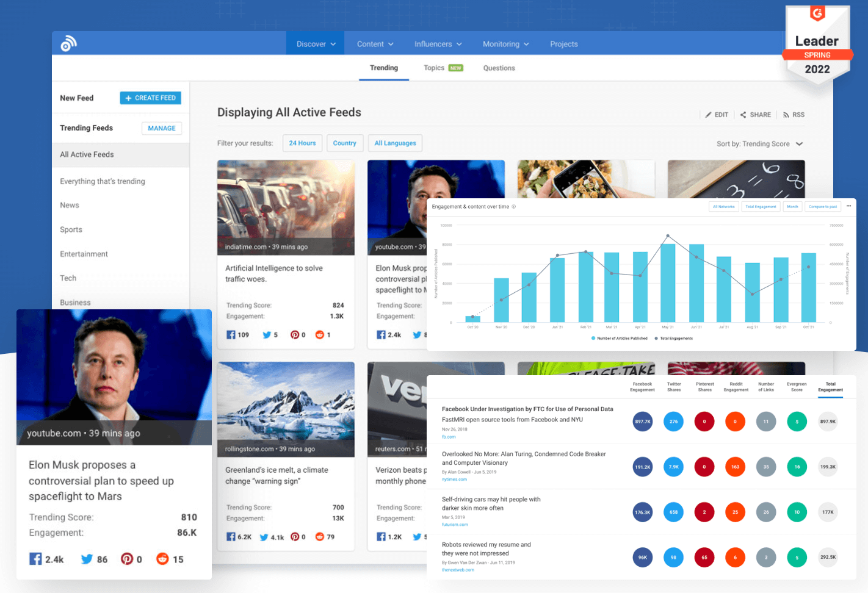868x593 pixels.
Task: Switch to the Topics tab
Action: [443, 68]
